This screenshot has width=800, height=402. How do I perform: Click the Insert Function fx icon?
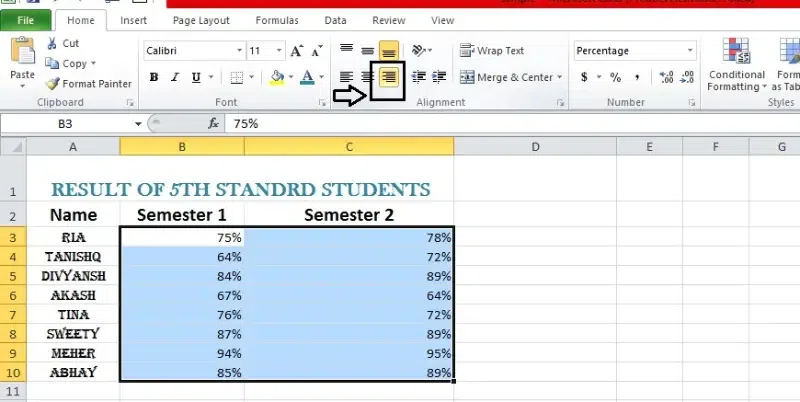coord(213,123)
